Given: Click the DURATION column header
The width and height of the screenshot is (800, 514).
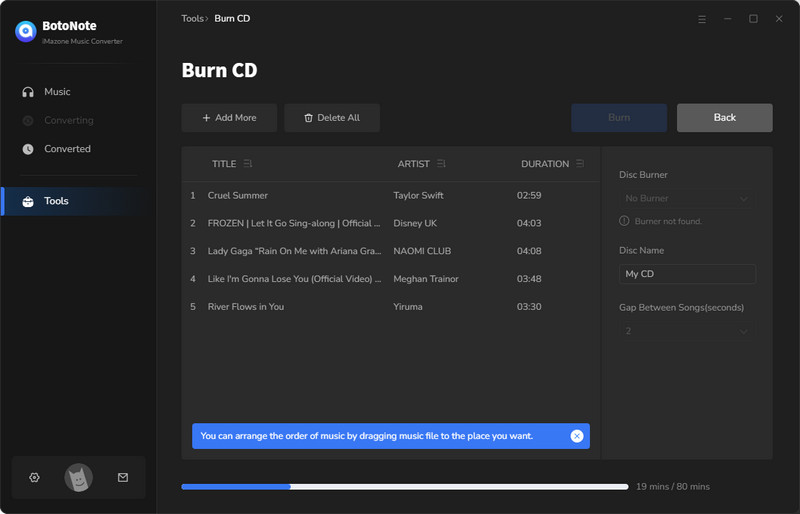Looking at the screenshot, I should coord(545,164).
